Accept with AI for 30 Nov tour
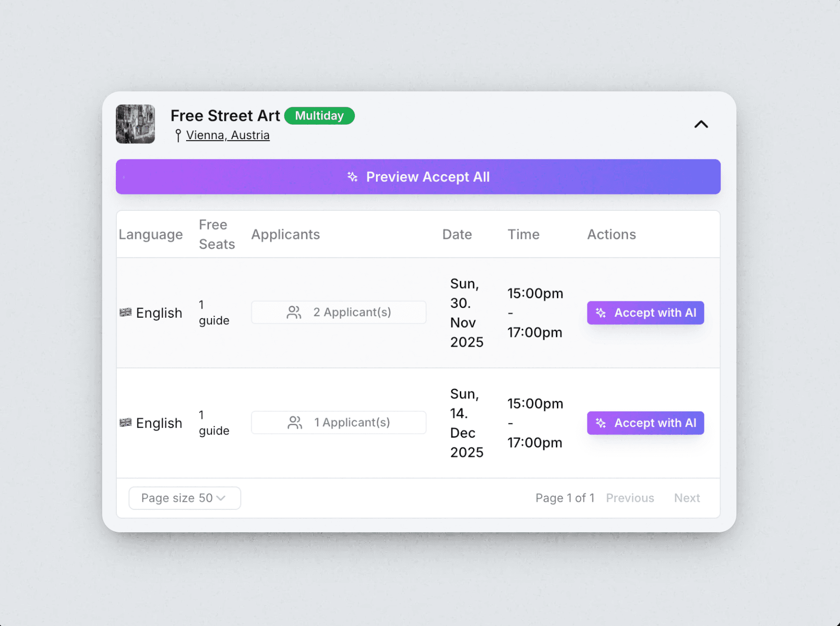The image size is (840, 626). (x=645, y=313)
